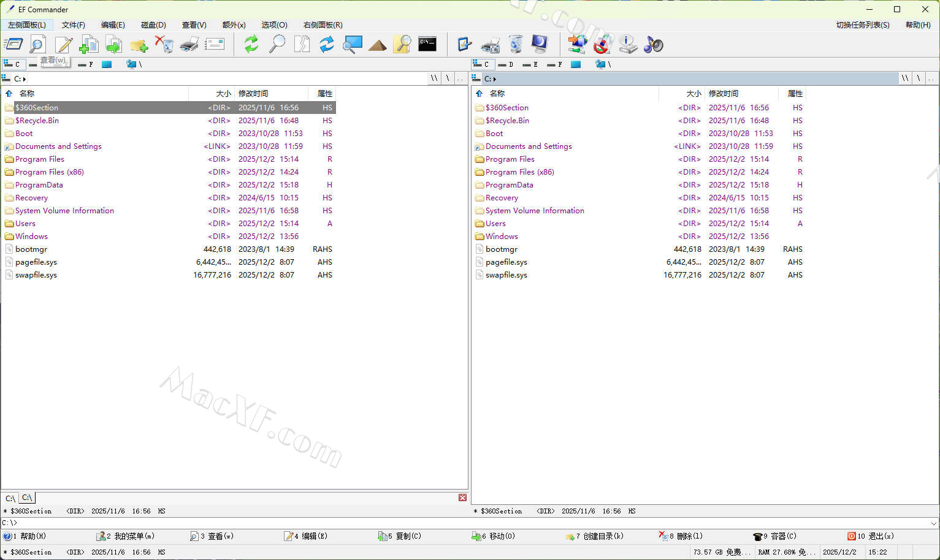Viewport: 940px width, 560px height.
Task: Expand the left panel C: path arrow
Action: pyautogui.click(x=25, y=79)
